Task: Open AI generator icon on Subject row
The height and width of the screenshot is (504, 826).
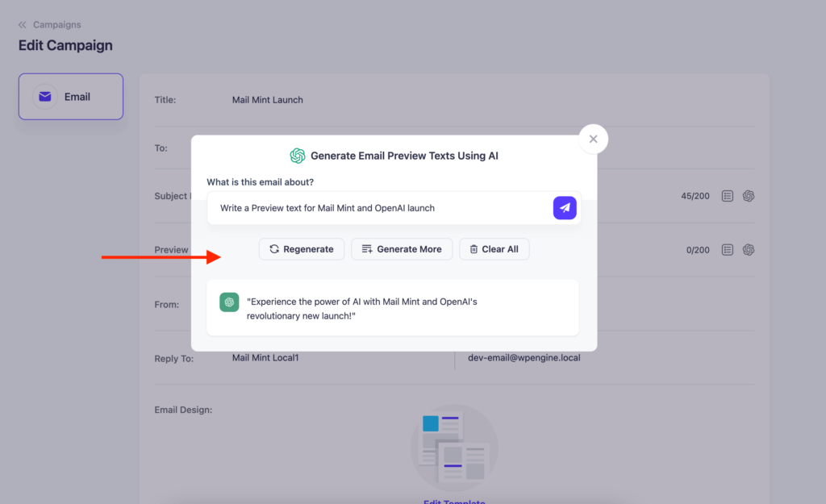Action: coord(748,196)
